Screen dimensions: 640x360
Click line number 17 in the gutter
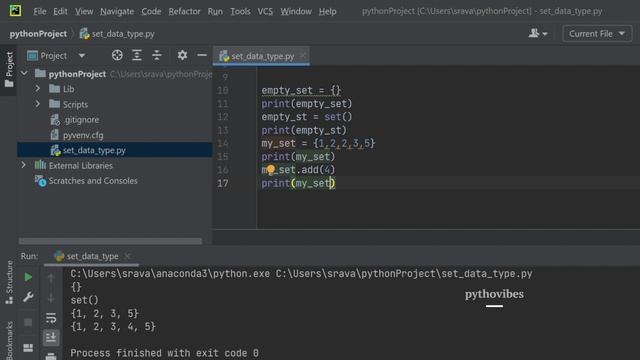223,183
